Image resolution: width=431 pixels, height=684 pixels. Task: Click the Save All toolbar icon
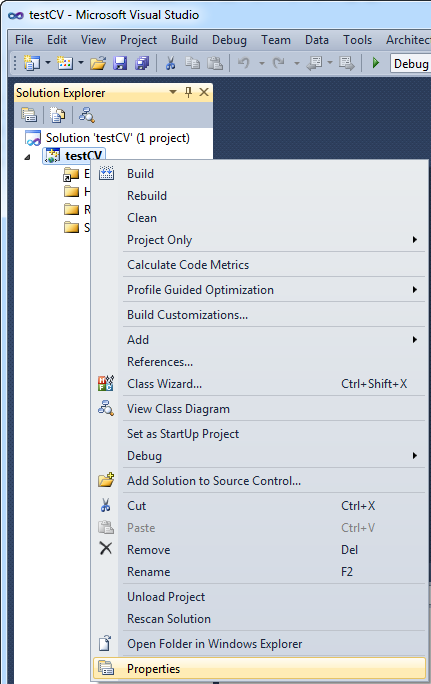click(142, 63)
